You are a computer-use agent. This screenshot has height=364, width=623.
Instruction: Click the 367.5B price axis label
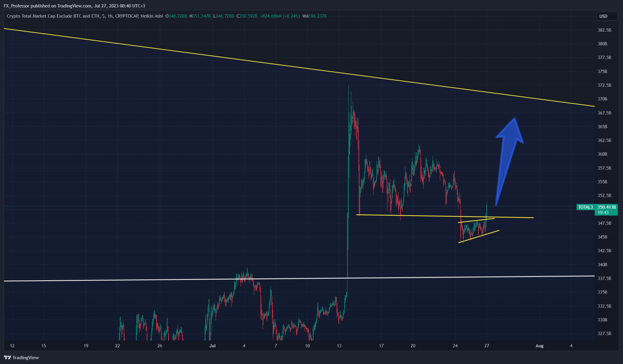tap(604, 113)
